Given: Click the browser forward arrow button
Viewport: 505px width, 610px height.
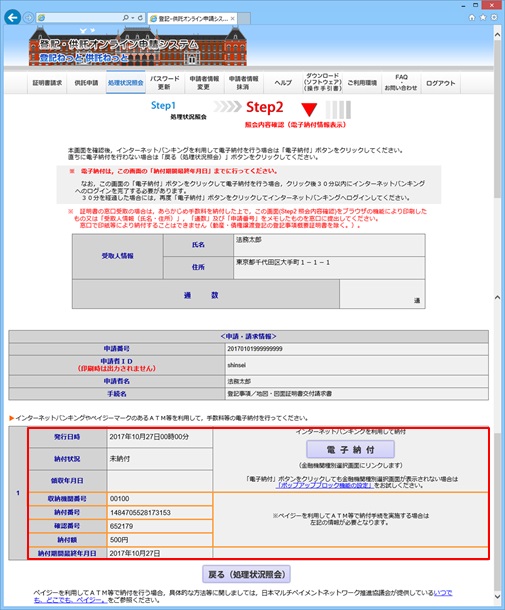Looking at the screenshot, I should tap(28, 18).
